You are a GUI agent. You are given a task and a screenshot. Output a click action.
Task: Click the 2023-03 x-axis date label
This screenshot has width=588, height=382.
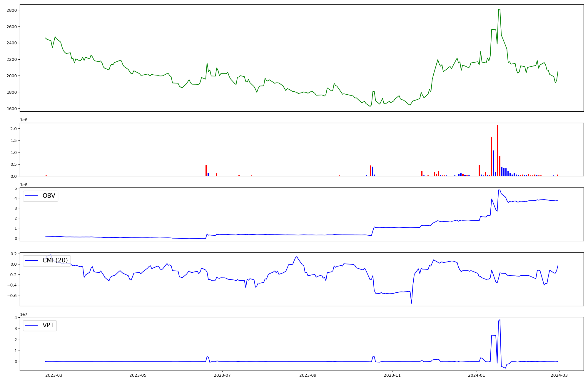pyautogui.click(x=54, y=375)
